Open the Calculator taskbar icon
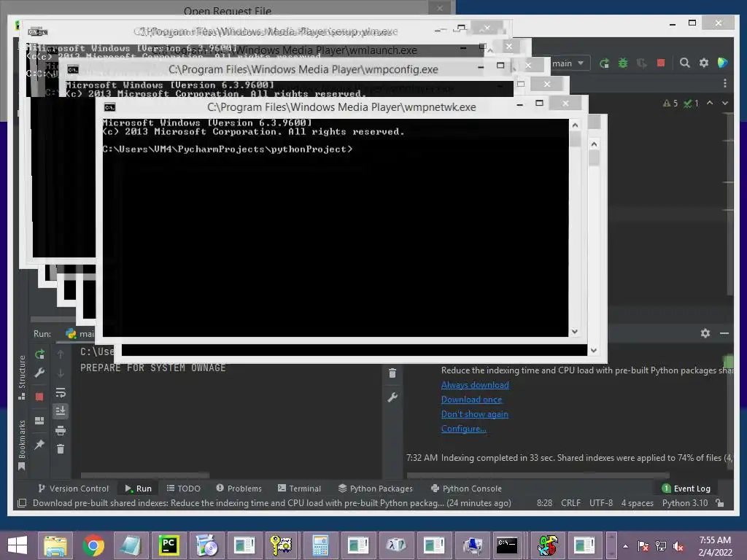The height and width of the screenshot is (560, 747). [320, 545]
